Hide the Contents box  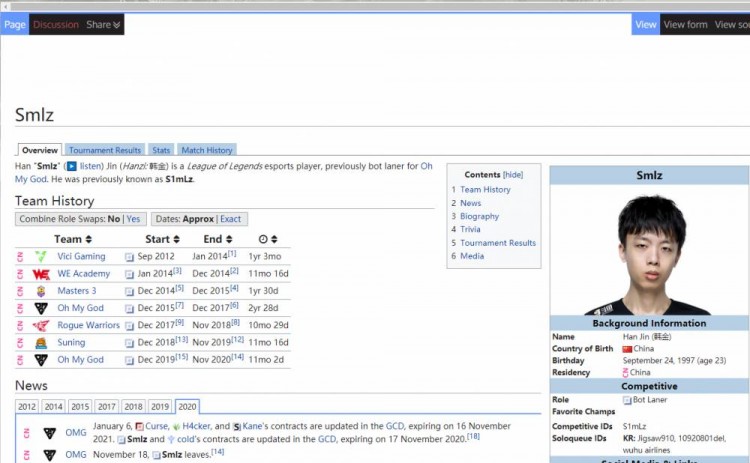click(x=513, y=175)
